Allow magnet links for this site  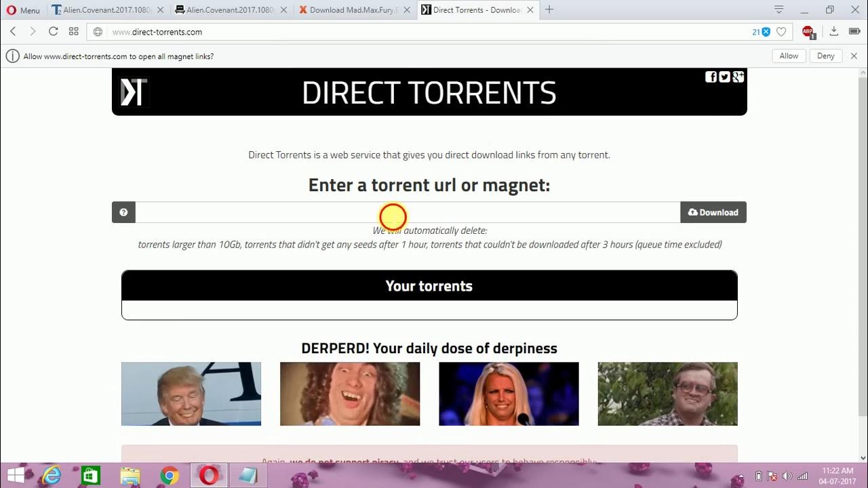(x=789, y=56)
